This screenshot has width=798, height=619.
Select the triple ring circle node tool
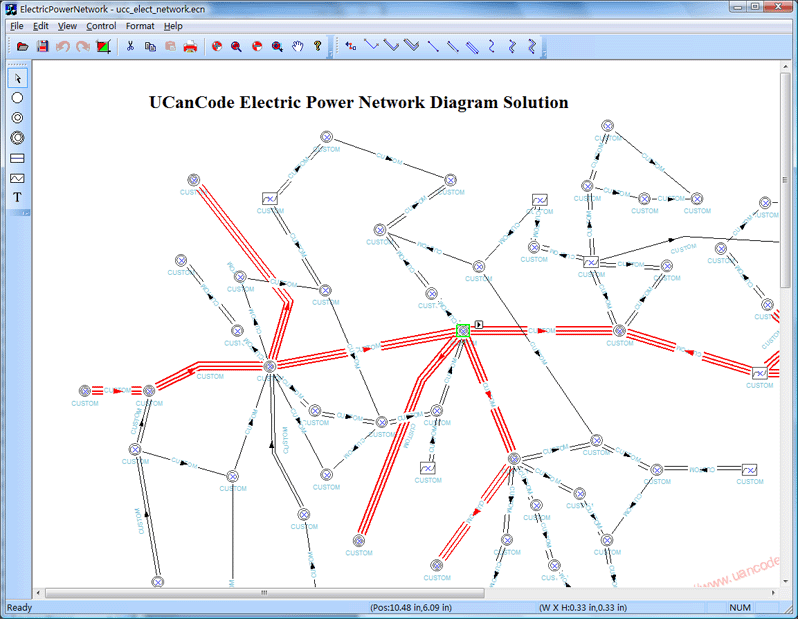17,138
